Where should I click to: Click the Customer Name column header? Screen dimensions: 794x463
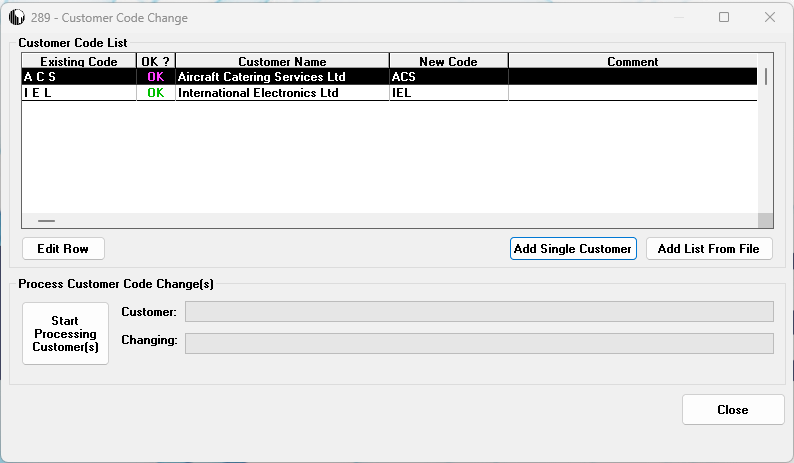click(x=283, y=61)
